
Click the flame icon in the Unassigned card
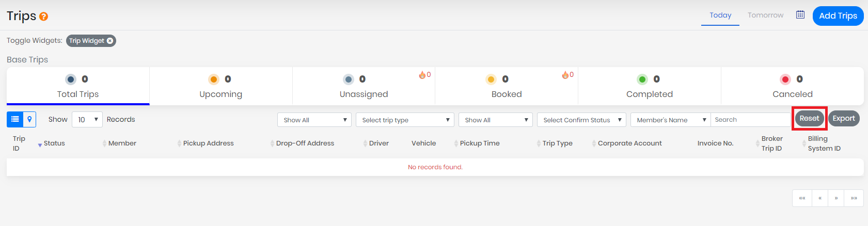pyautogui.click(x=422, y=75)
